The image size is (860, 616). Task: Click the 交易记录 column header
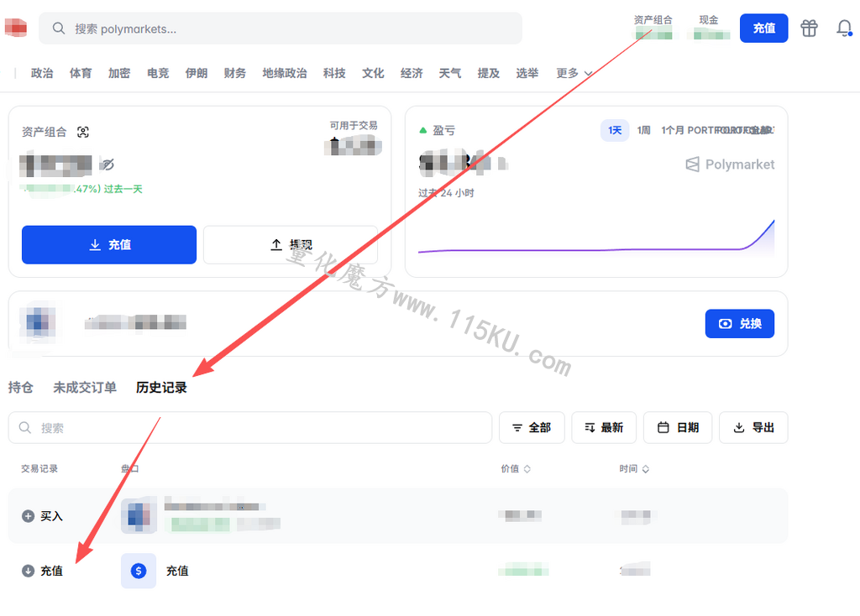point(39,469)
